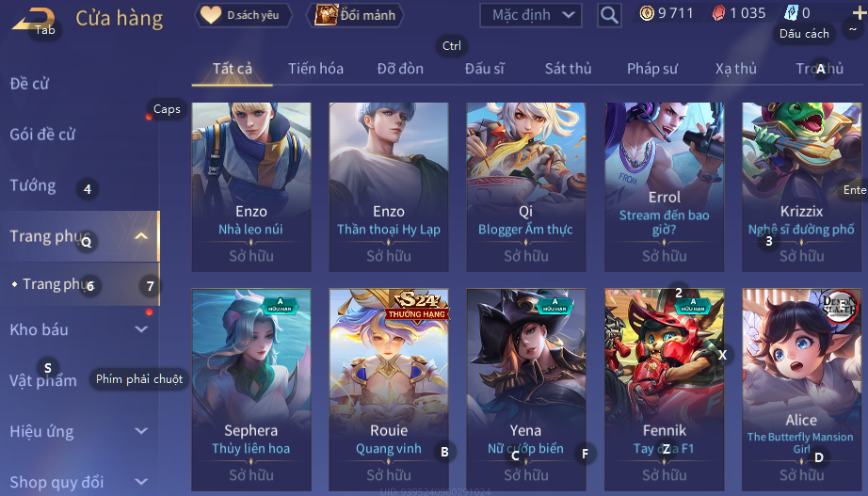Open the search magnifier icon
The width and height of the screenshot is (868, 496).
point(609,15)
